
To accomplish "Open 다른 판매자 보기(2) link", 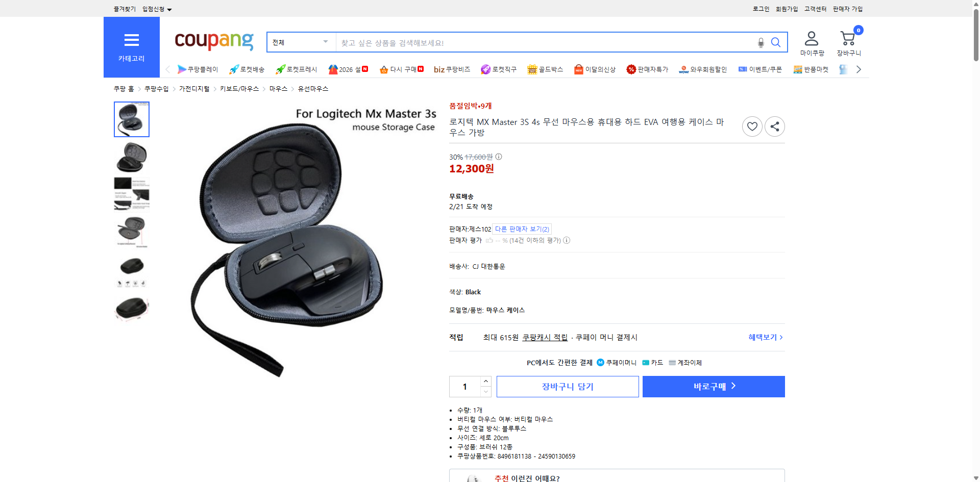I will click(x=522, y=229).
